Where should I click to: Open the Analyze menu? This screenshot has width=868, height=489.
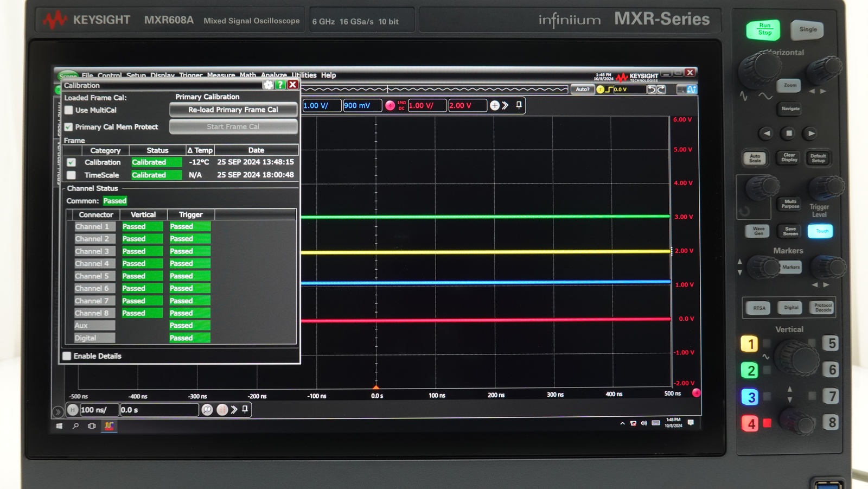(x=274, y=75)
